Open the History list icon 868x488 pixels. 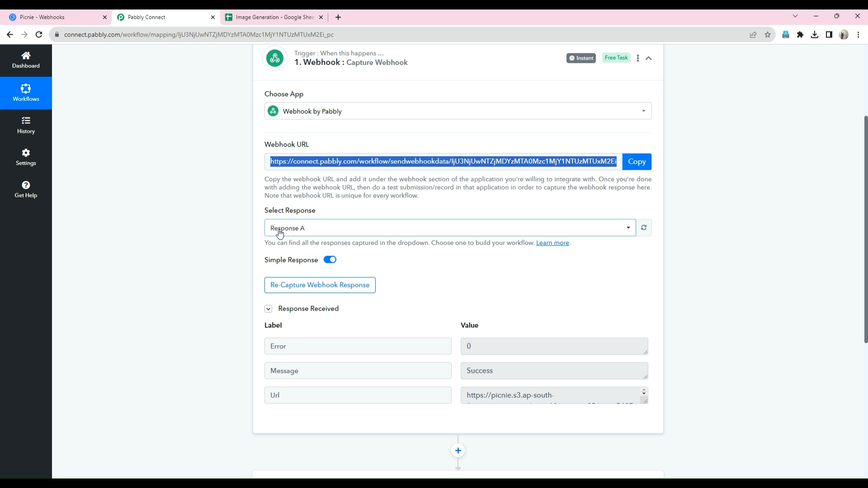[x=26, y=121]
